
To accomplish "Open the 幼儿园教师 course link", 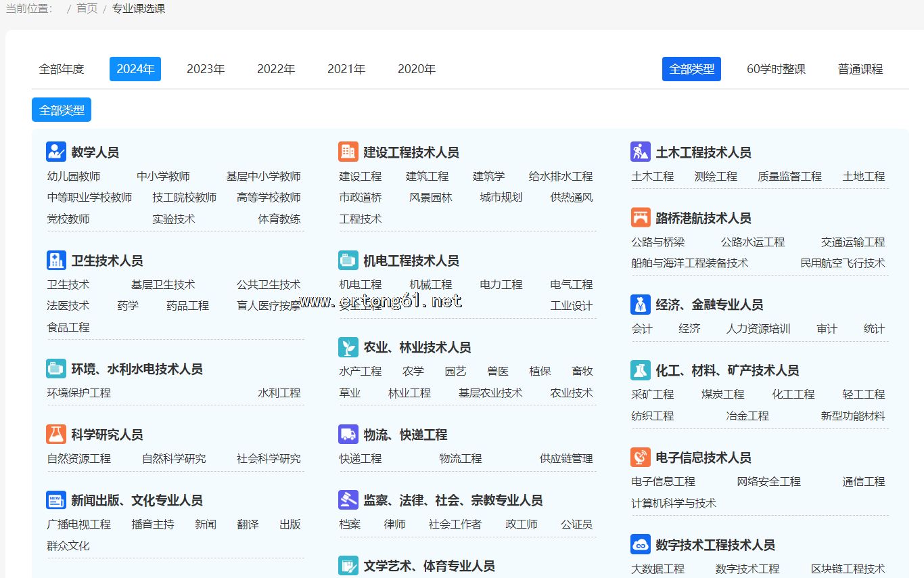I will coord(74,176).
